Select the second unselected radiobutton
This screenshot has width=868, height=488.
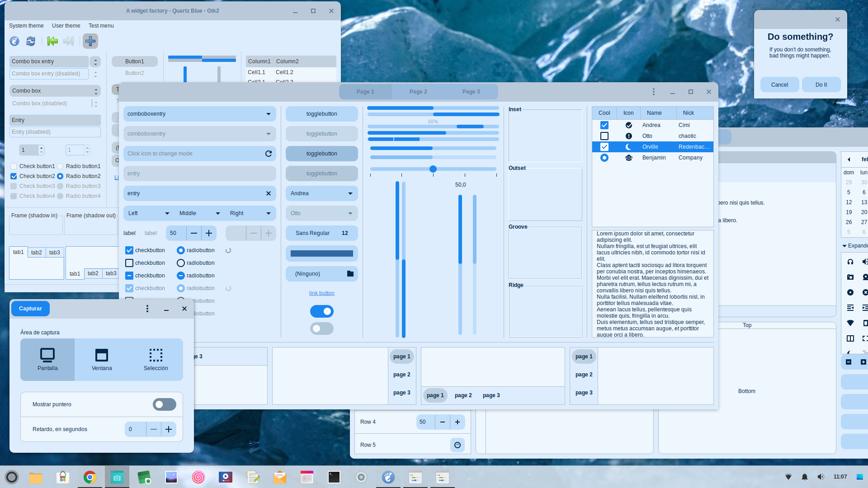click(x=181, y=263)
